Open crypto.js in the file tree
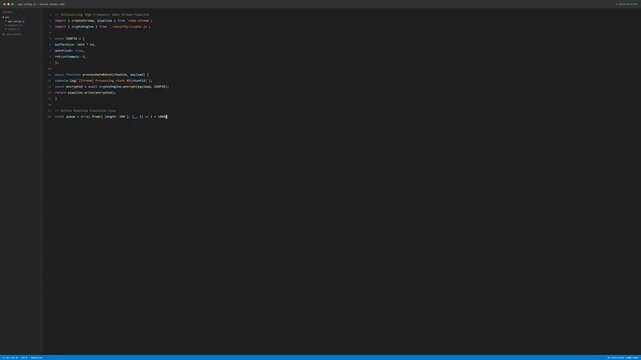 [x=13, y=29]
